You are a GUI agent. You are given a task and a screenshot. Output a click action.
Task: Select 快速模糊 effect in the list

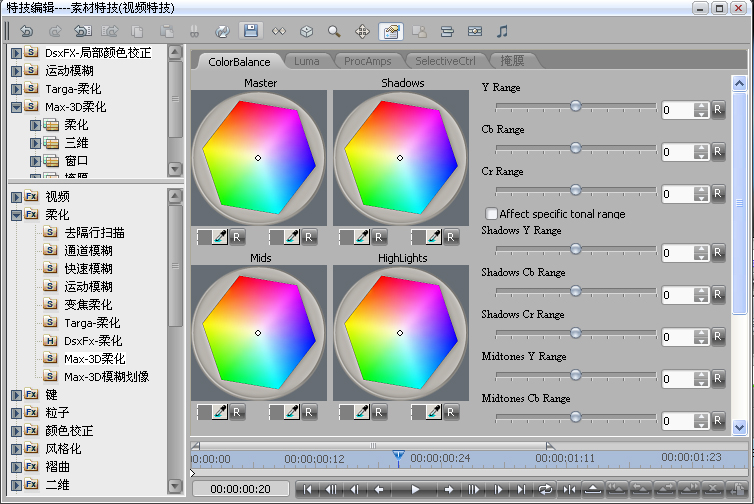88,268
